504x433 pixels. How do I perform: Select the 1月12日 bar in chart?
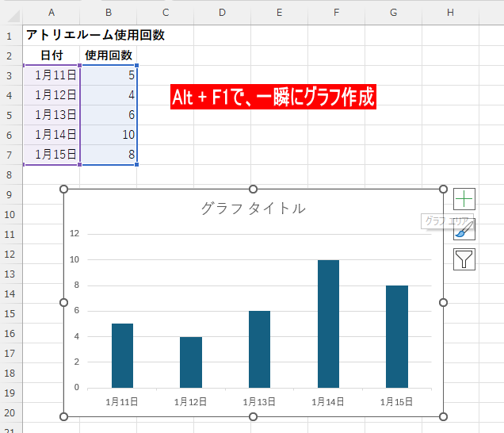coord(191,362)
